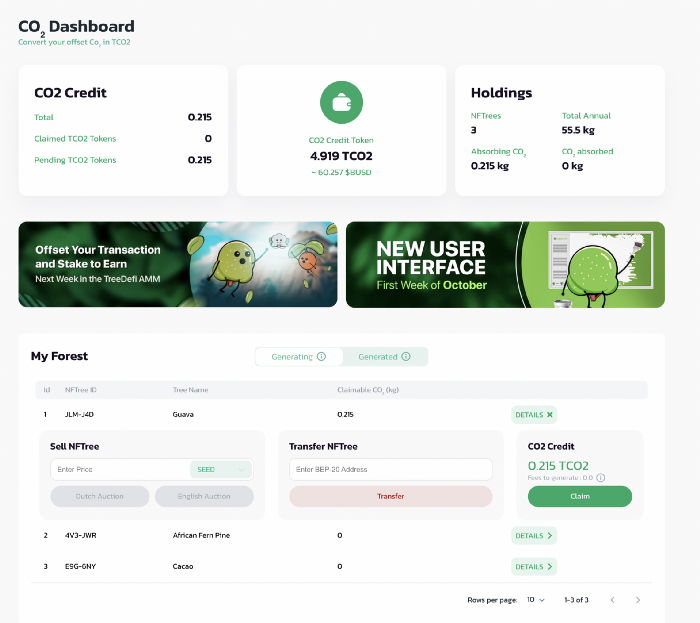Screen dimensions: 700x623
Task: Click the Enter Price input field
Action: [x=118, y=469]
